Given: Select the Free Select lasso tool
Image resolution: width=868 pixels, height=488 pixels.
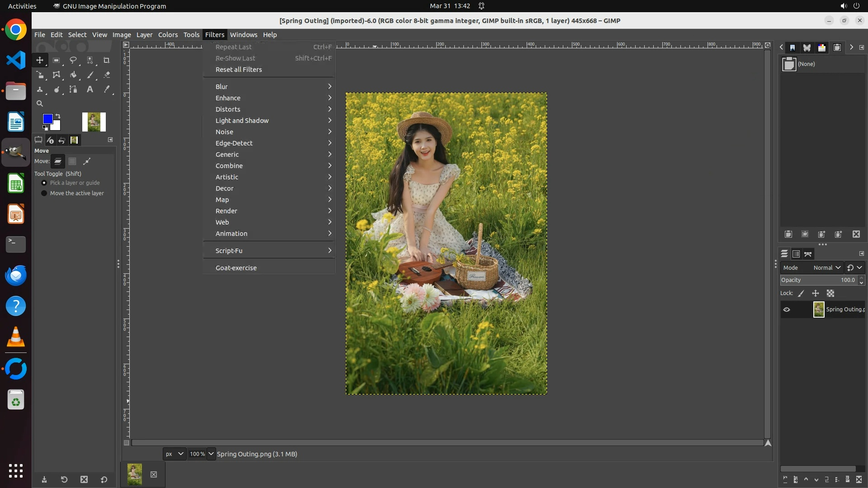Looking at the screenshot, I should pos(73,60).
